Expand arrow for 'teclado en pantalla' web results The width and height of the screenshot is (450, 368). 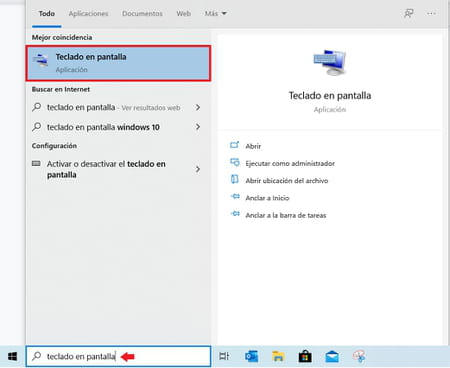(198, 107)
